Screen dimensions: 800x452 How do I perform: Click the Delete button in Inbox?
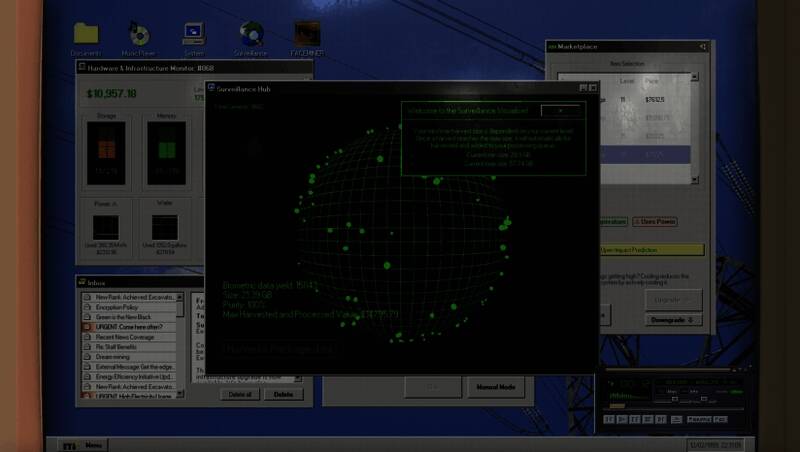click(283, 395)
